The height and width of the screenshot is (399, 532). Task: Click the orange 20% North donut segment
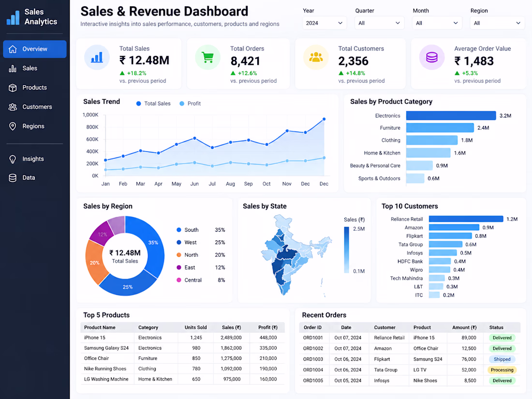click(x=95, y=263)
